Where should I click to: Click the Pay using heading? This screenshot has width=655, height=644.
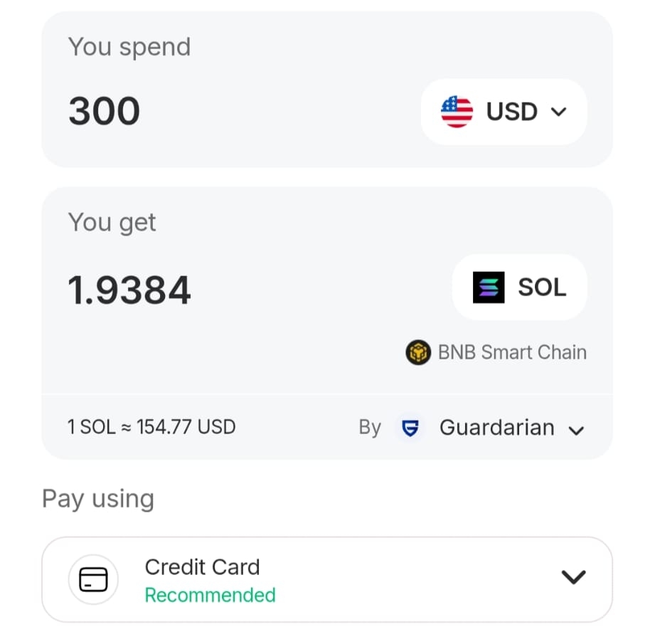click(x=98, y=499)
